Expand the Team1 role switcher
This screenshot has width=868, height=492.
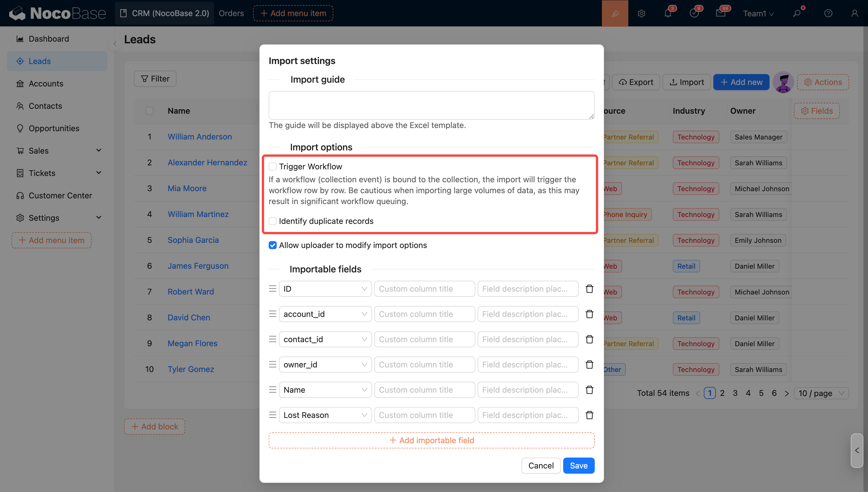click(758, 13)
